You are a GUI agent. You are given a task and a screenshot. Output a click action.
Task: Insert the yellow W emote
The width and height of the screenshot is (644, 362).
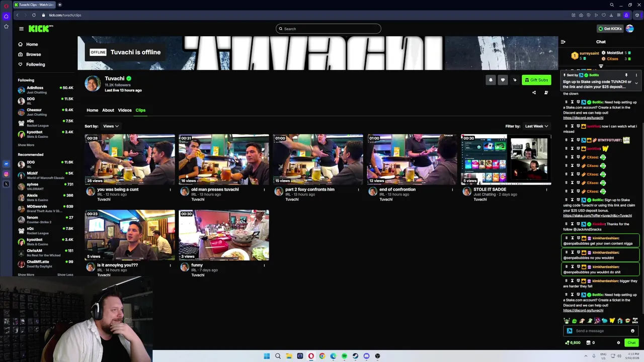tap(612, 321)
